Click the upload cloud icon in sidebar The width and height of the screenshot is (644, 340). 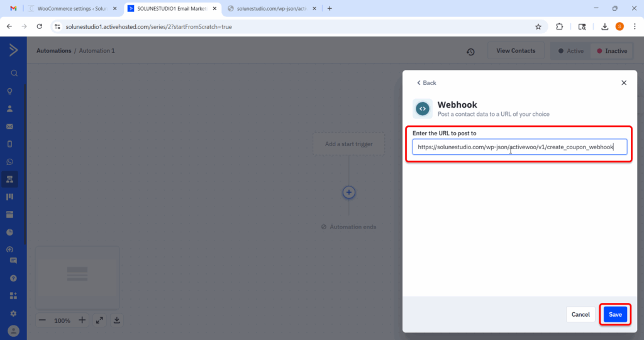(x=10, y=249)
